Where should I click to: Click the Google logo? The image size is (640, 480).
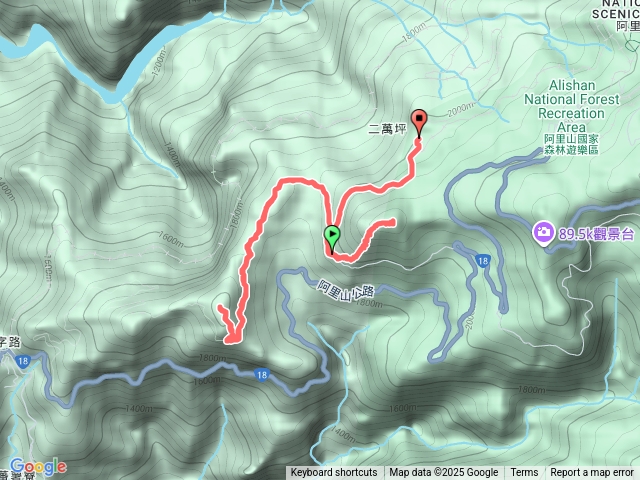pyautogui.click(x=38, y=466)
